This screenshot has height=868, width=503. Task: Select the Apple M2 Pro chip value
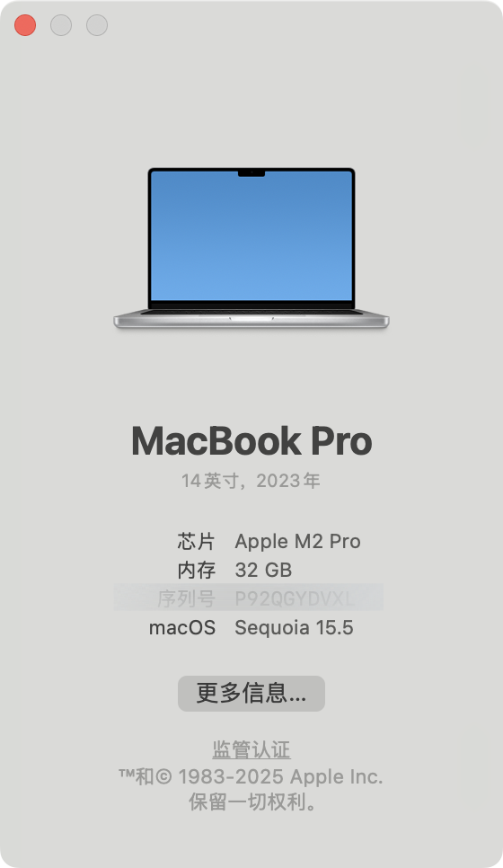click(x=297, y=542)
